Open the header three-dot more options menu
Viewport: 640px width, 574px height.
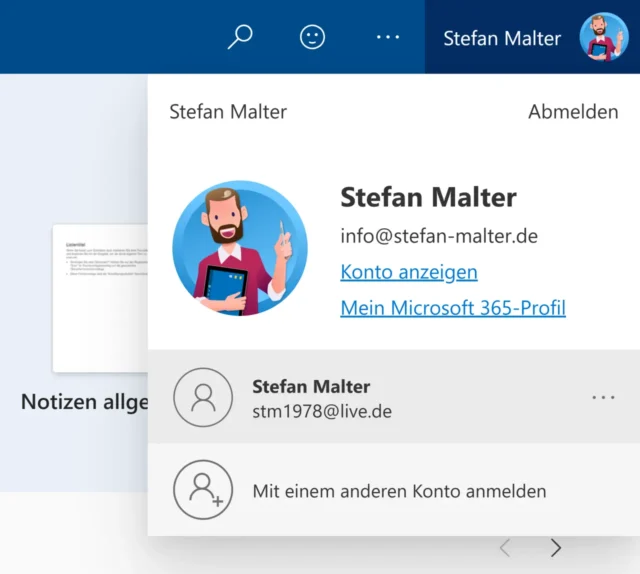[388, 37]
